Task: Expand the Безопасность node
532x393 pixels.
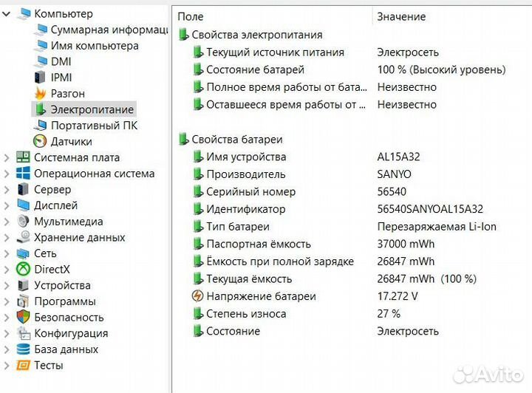Action: [7, 318]
